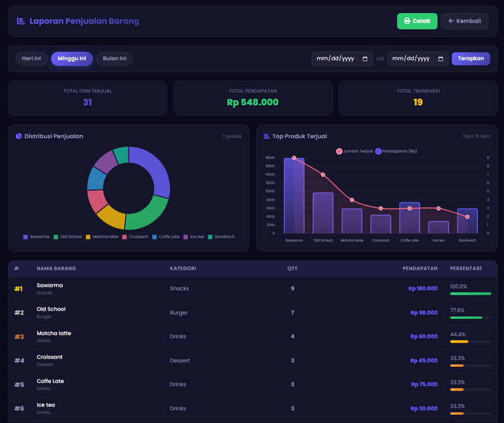Click the pie icon beside Distribusi Penjualan
This screenshot has width=504, height=423.
click(18, 136)
